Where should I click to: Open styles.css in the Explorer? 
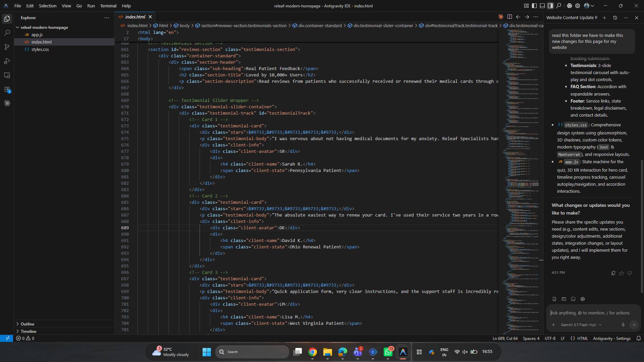40,49
